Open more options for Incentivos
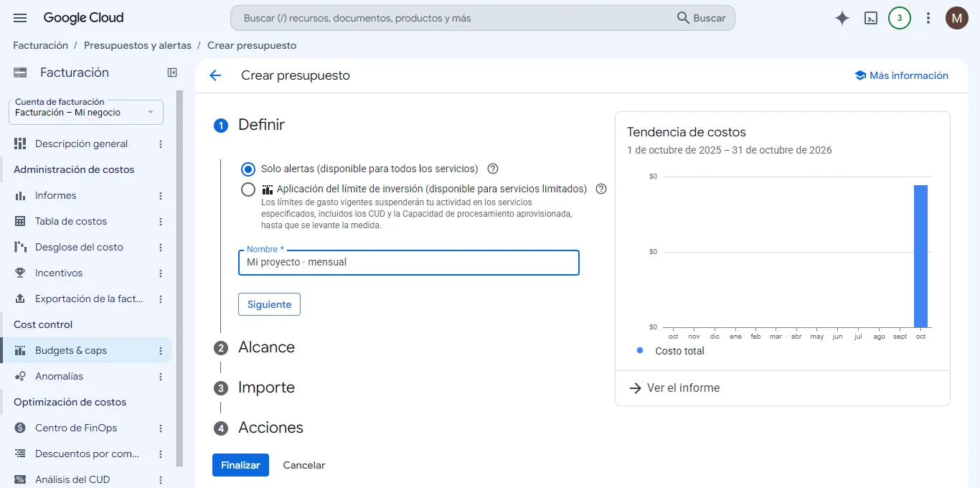This screenshot has height=488, width=980. point(161,273)
